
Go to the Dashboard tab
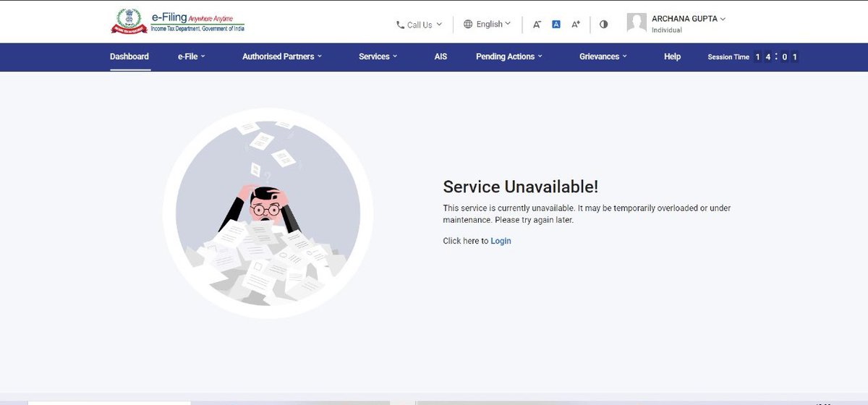tap(129, 56)
